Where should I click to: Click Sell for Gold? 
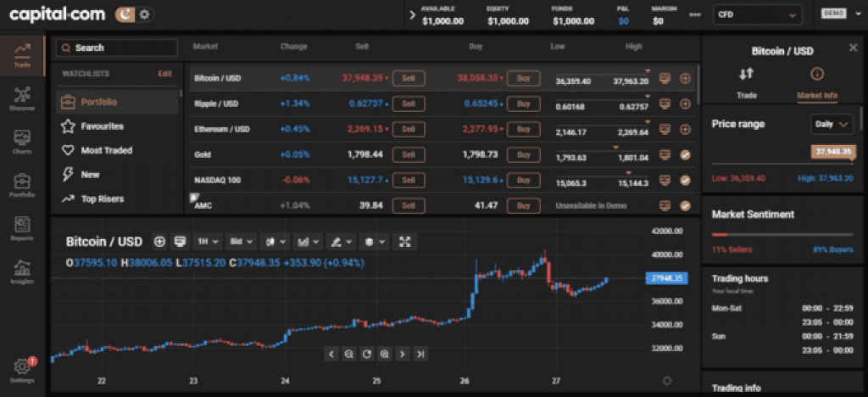[x=409, y=154]
